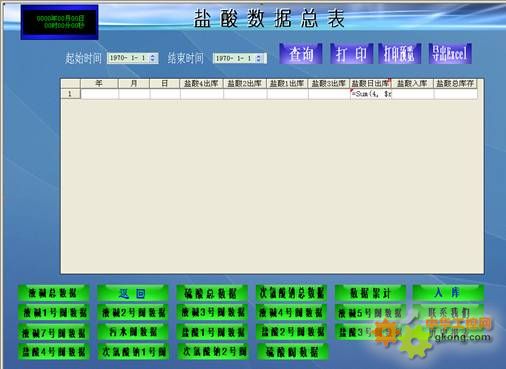Click the 结束时间 date spinner arrows

[x=259, y=58]
